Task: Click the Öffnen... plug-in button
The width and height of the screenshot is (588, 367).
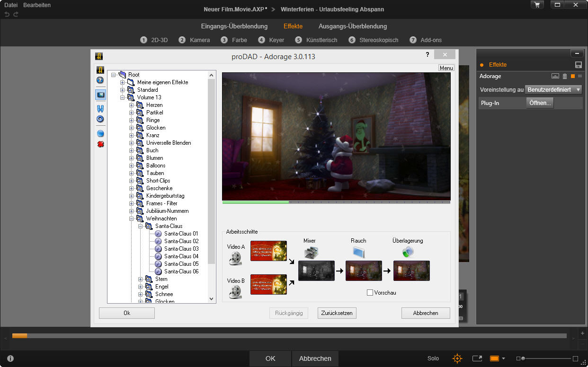Action: click(540, 103)
